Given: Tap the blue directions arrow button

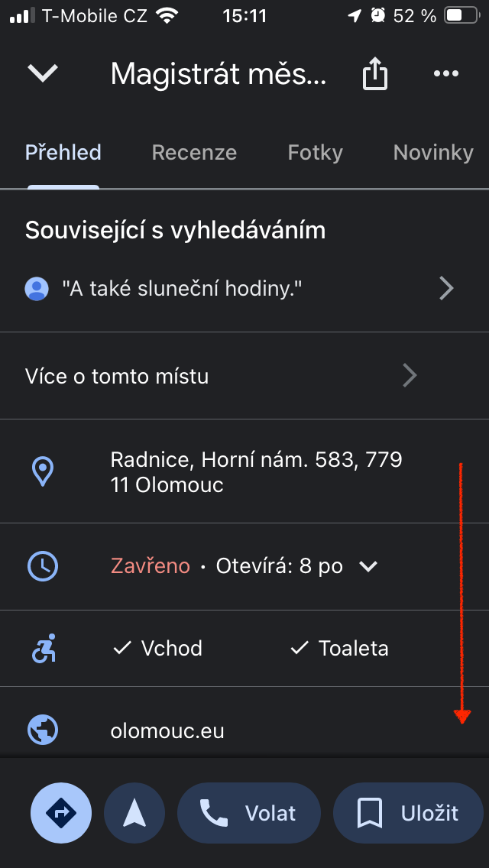Looking at the screenshot, I should tap(61, 814).
